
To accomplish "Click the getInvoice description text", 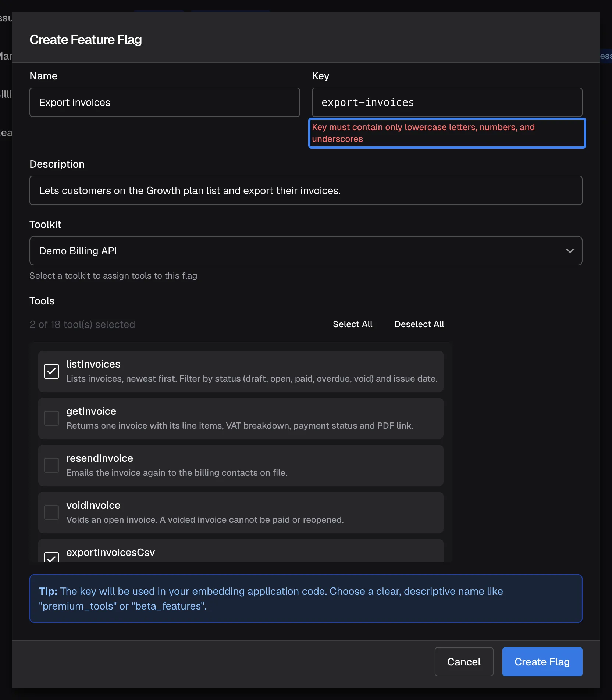I will coord(240,426).
